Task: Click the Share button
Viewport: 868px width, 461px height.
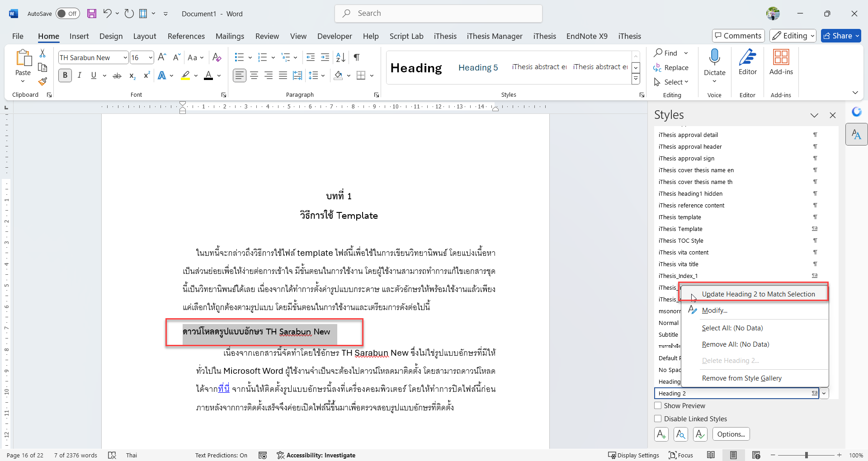Action: (841, 36)
